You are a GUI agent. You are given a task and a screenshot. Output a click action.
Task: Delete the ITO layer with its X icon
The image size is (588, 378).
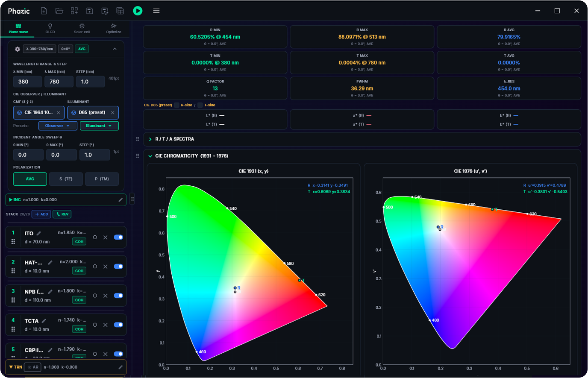(x=105, y=237)
